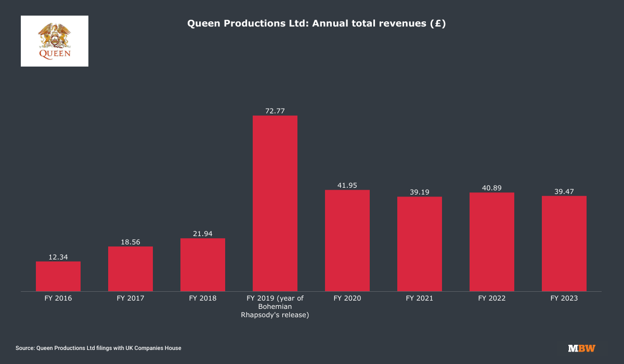This screenshot has width=624, height=364.
Task: Click the MBW logo in the corner
Action: 581,348
